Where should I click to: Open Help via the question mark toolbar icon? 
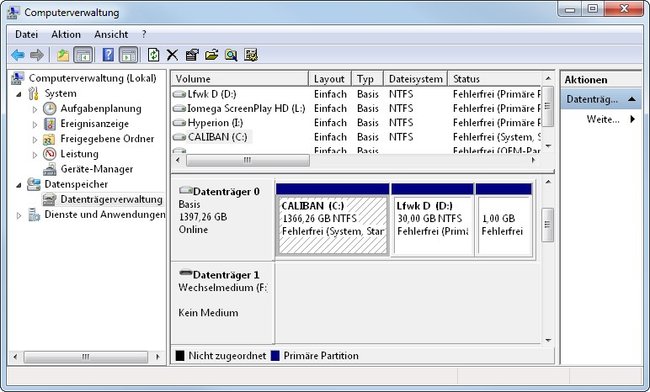pos(108,55)
